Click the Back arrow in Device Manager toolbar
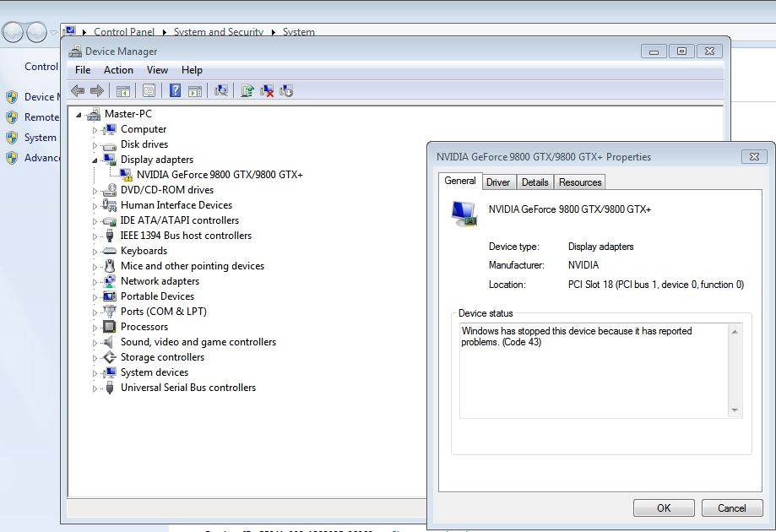 tap(78, 90)
